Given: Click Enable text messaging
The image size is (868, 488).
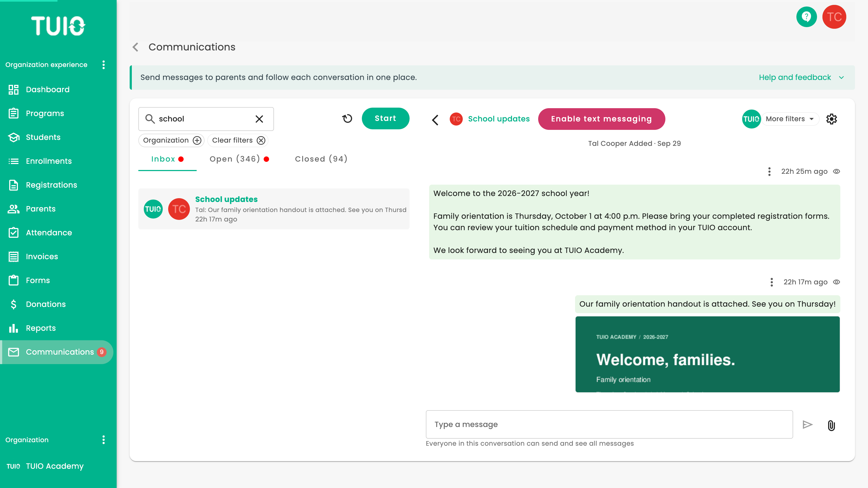Looking at the screenshot, I should 601,119.
